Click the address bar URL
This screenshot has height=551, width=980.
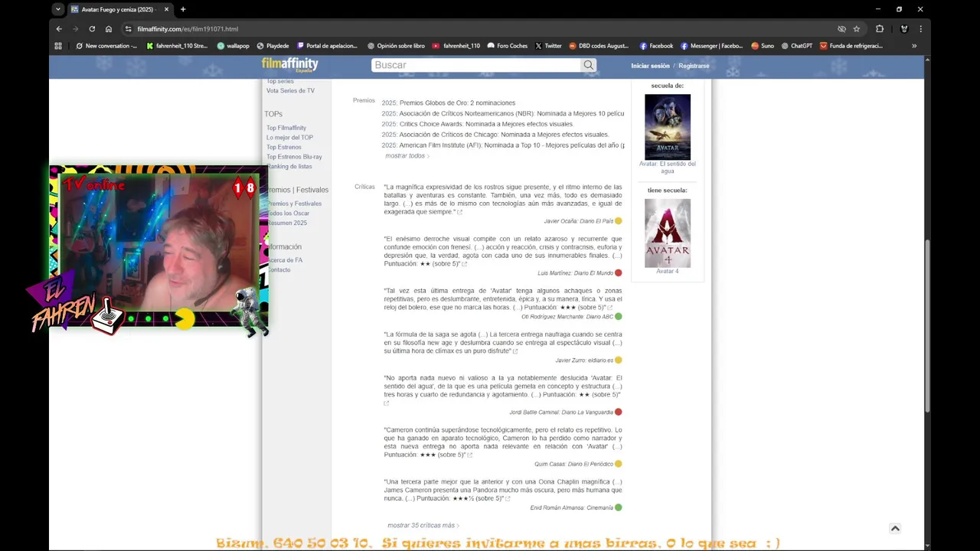point(188,29)
